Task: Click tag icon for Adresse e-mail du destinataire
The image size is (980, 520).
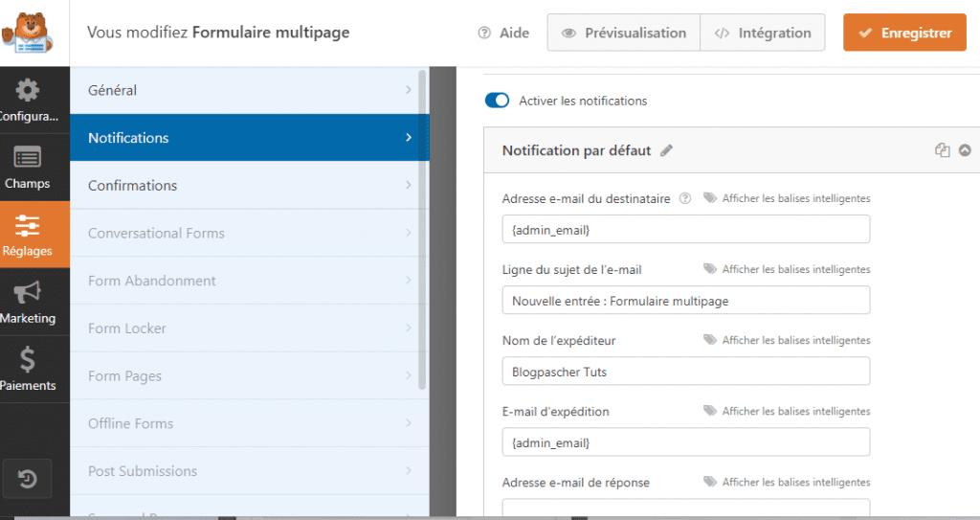Action: 710,197
